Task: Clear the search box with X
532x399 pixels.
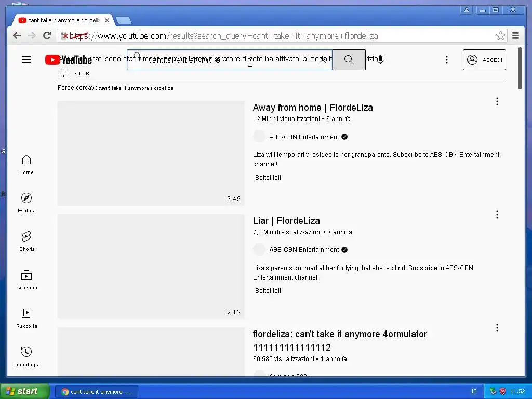Action: pyautogui.click(x=323, y=60)
